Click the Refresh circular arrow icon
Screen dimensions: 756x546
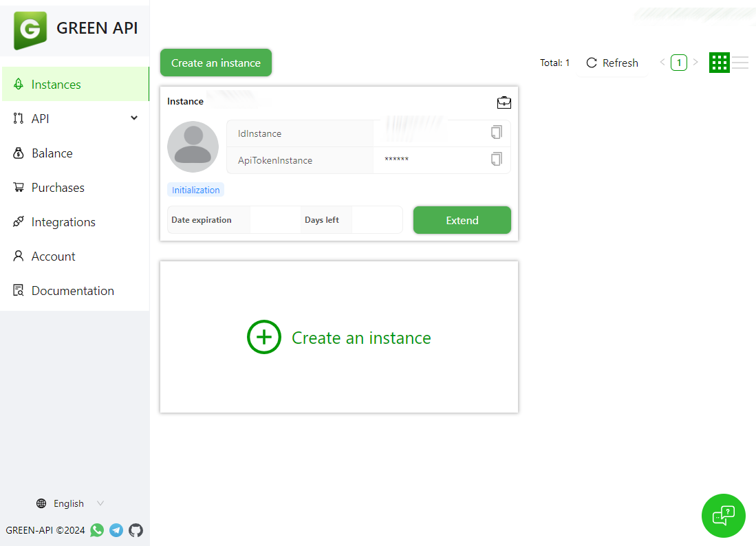click(592, 63)
